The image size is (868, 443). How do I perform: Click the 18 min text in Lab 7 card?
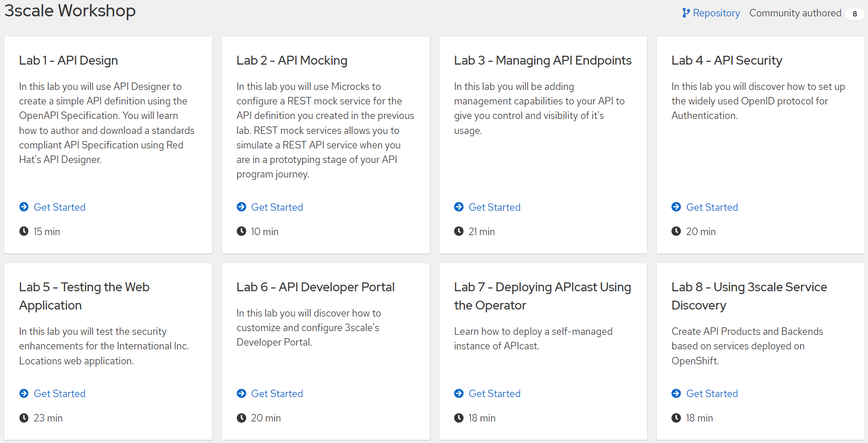point(482,418)
